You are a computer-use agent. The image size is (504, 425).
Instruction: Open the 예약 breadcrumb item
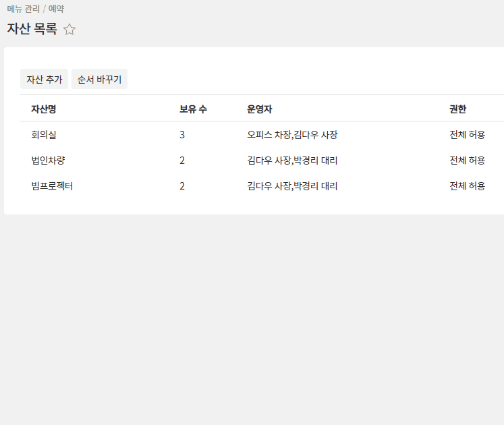pos(56,9)
